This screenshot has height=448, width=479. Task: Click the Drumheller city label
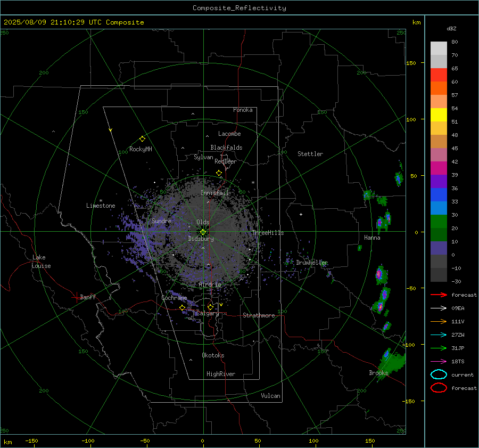click(x=312, y=263)
